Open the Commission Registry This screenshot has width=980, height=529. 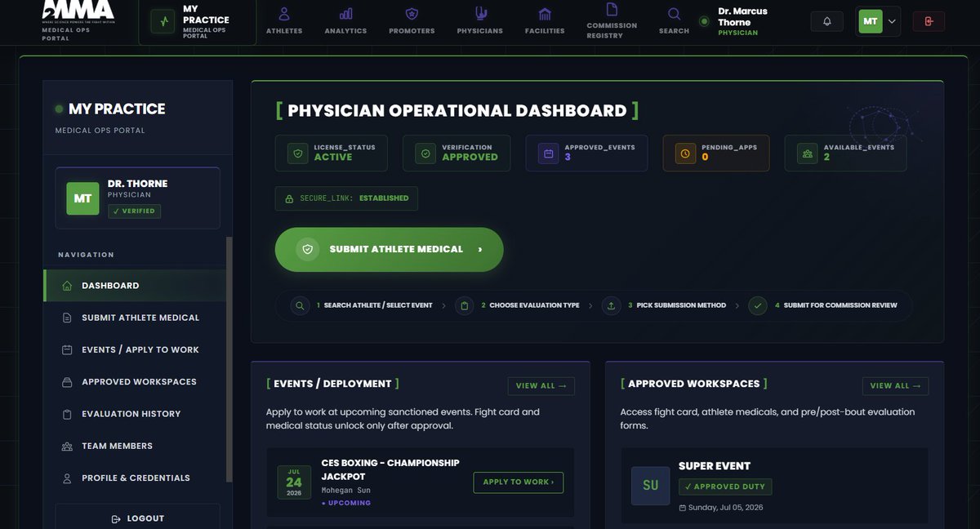[612, 21]
